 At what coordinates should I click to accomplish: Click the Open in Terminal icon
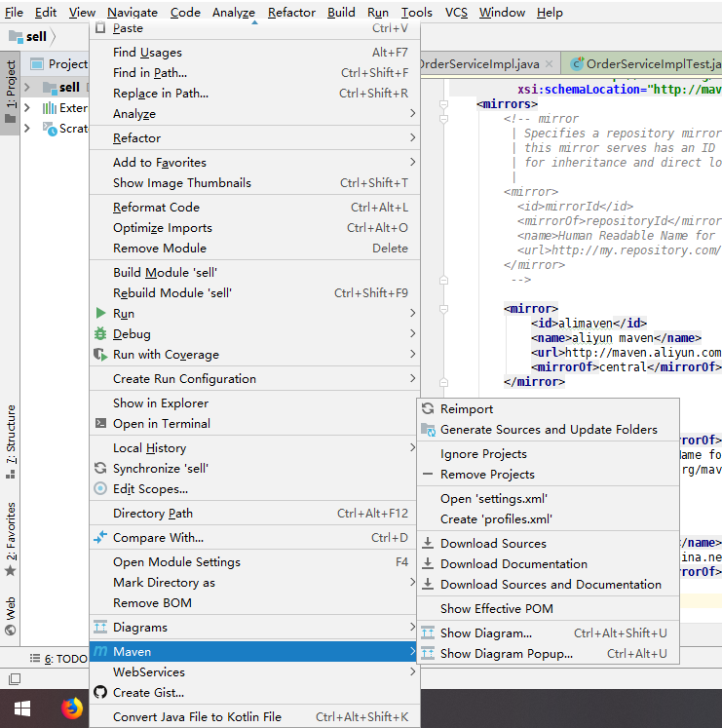tap(99, 424)
